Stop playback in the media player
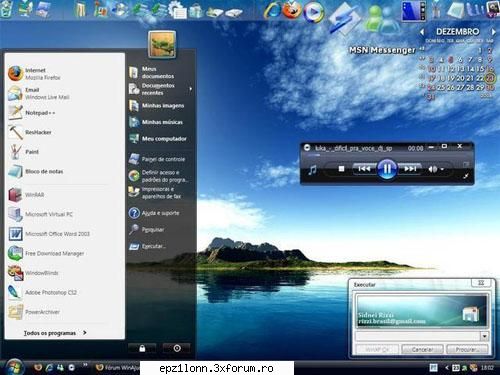This screenshot has height=375, width=500. coord(341,169)
